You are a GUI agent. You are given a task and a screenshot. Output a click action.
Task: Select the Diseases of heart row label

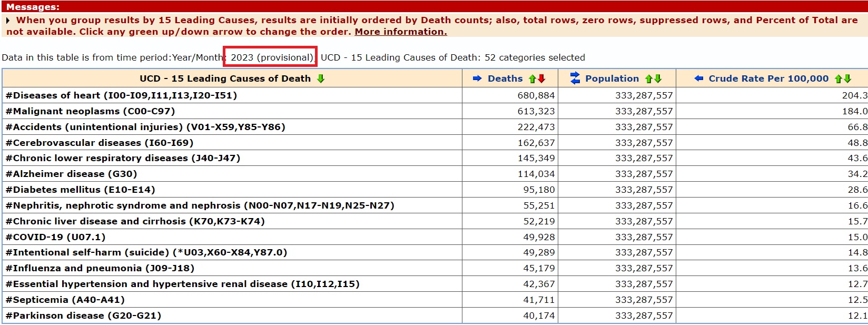pyautogui.click(x=121, y=95)
